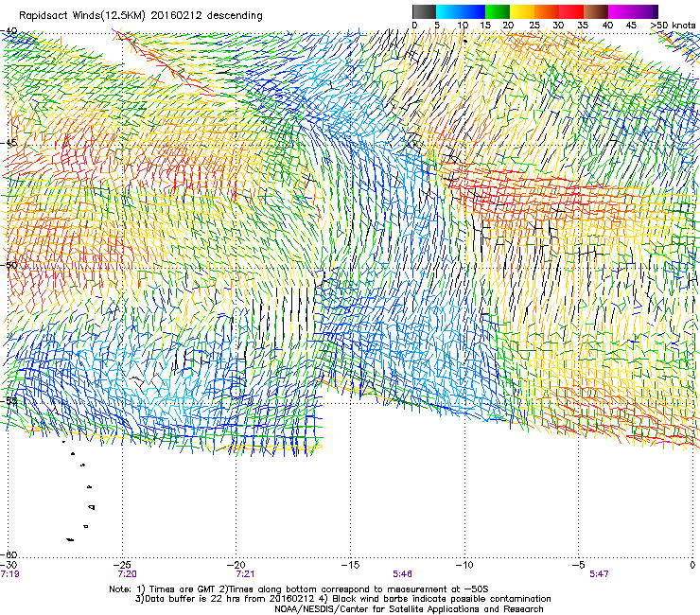Viewport: 700px width, 615px height.
Task: Click the '45' legend scale label
Action: pyautogui.click(x=631, y=26)
